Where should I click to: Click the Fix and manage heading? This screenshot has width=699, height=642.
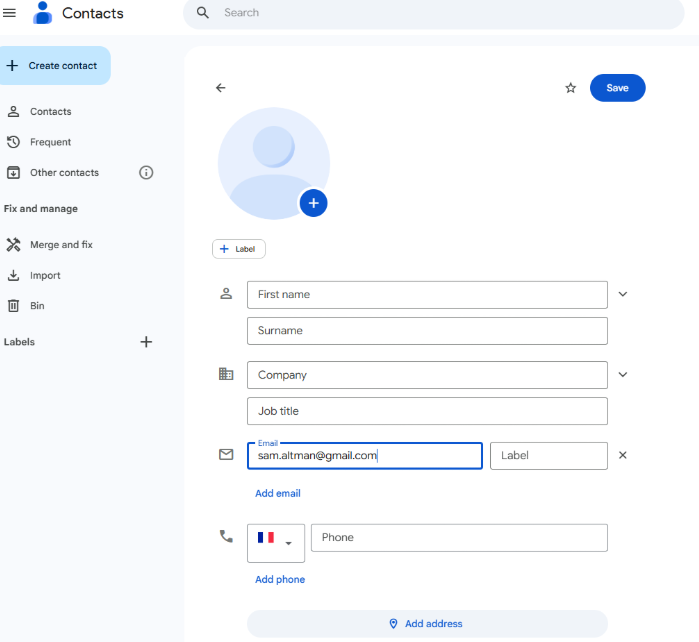[41, 209]
